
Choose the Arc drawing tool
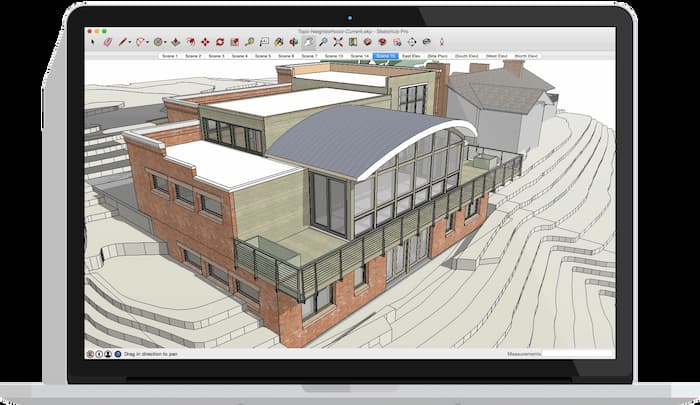pyautogui.click(x=140, y=42)
